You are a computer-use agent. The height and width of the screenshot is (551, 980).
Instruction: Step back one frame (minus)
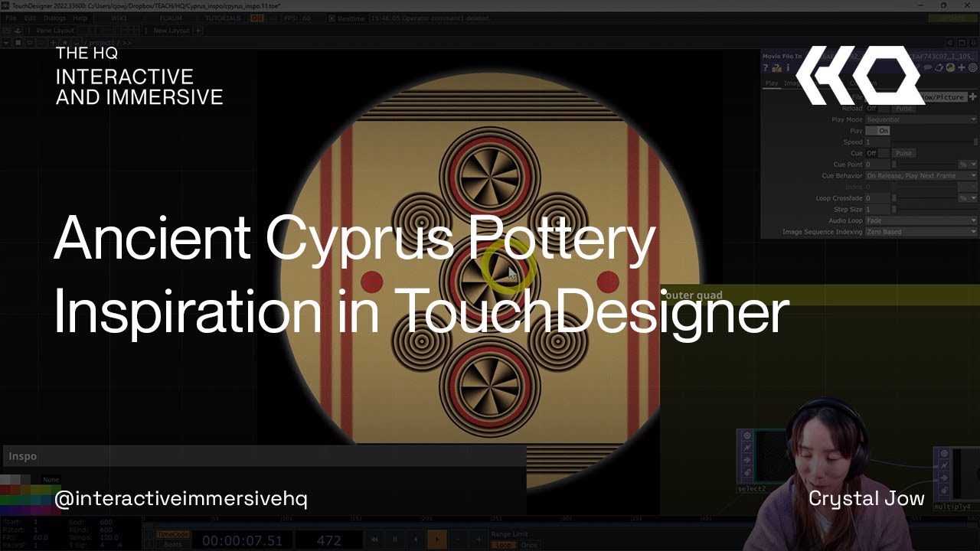click(458, 540)
